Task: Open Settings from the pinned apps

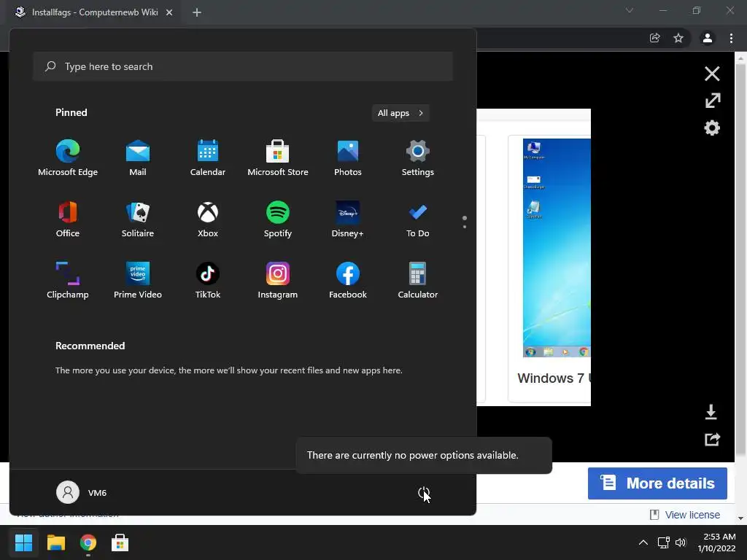Action: point(418,158)
